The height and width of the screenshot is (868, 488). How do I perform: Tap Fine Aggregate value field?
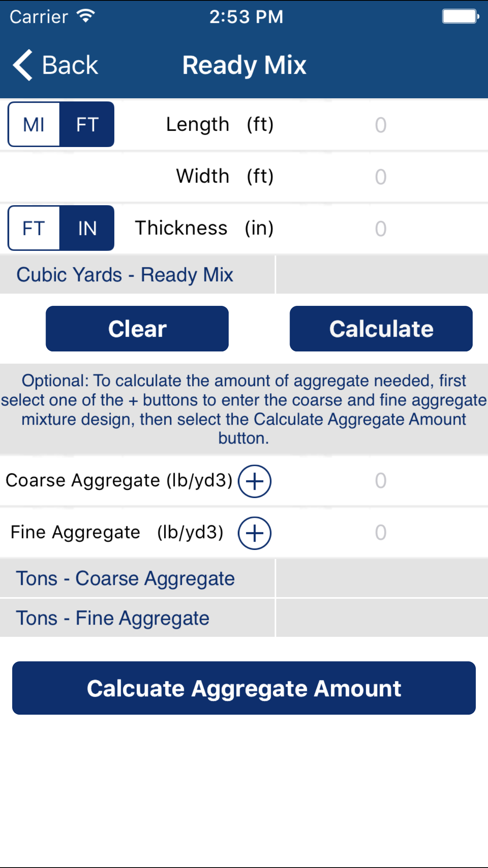380,533
